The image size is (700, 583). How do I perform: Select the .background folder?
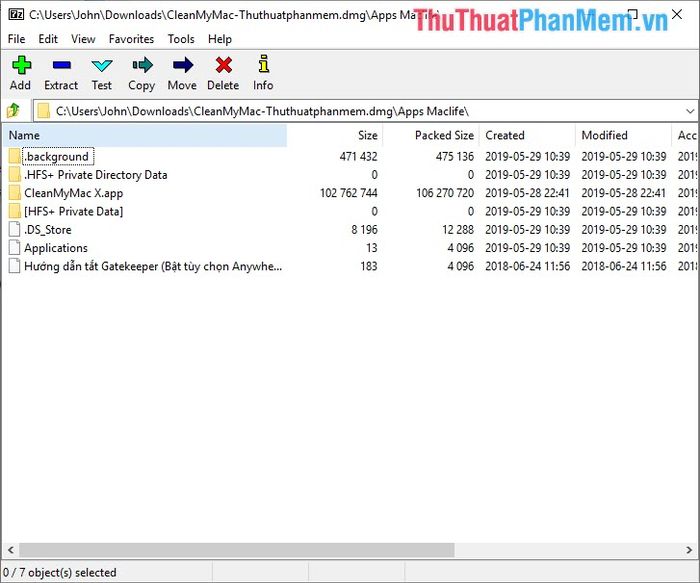[57, 157]
